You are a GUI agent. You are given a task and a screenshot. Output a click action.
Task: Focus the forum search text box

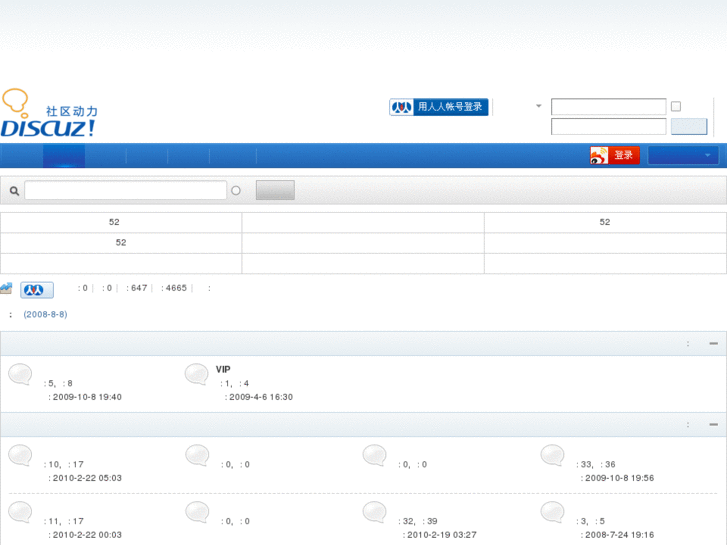(126, 190)
